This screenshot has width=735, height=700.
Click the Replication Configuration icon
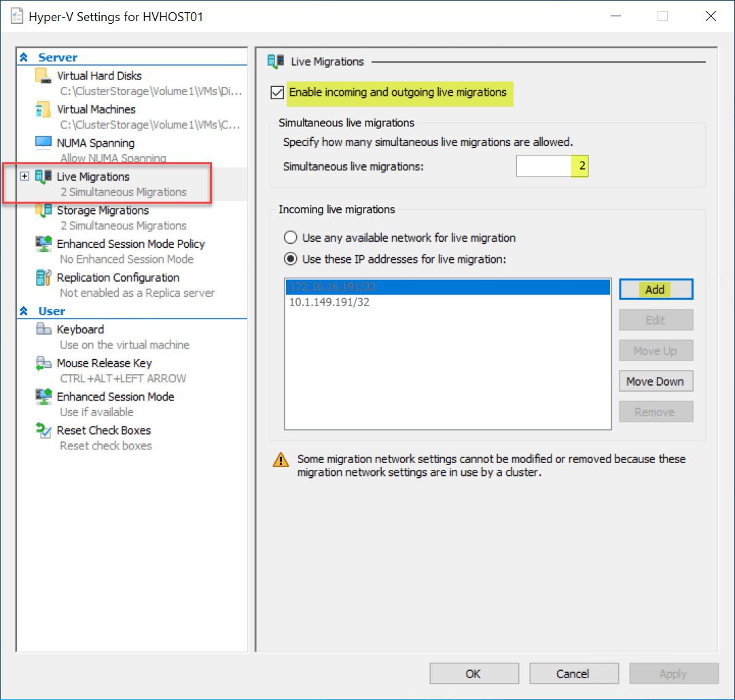(43, 278)
